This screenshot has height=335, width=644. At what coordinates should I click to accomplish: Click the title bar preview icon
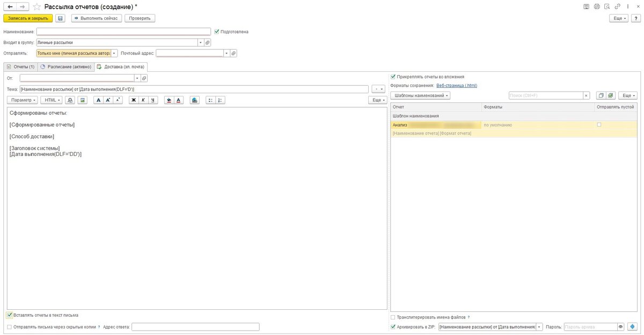[x=607, y=6]
